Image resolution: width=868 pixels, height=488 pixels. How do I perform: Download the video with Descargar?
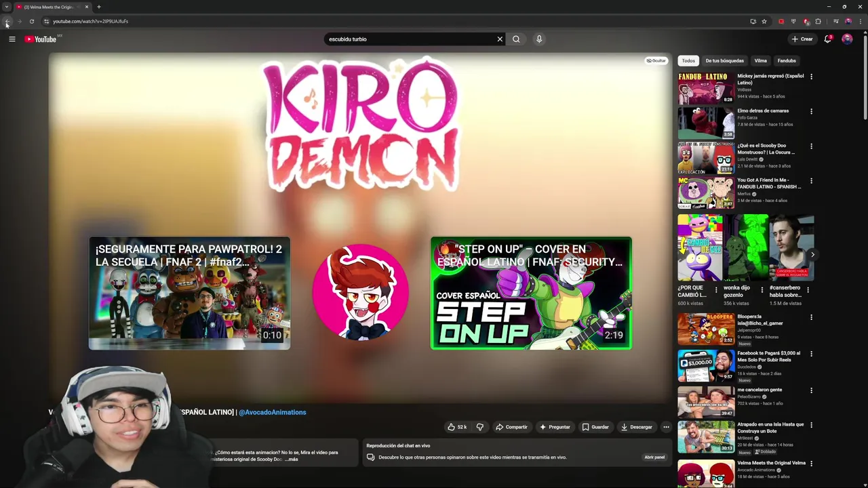(636, 427)
